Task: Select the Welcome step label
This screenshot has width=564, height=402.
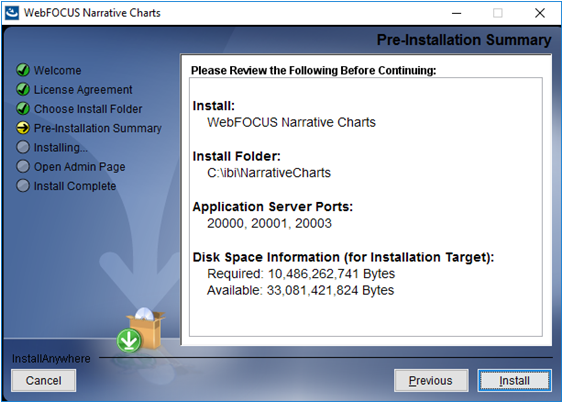Action: click(58, 70)
